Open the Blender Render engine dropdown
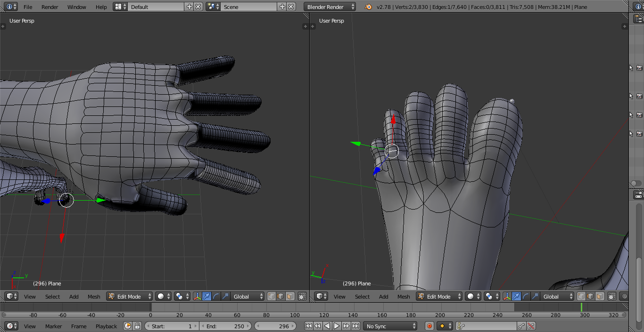Screen dimensions: 644x332 [x=330, y=7]
